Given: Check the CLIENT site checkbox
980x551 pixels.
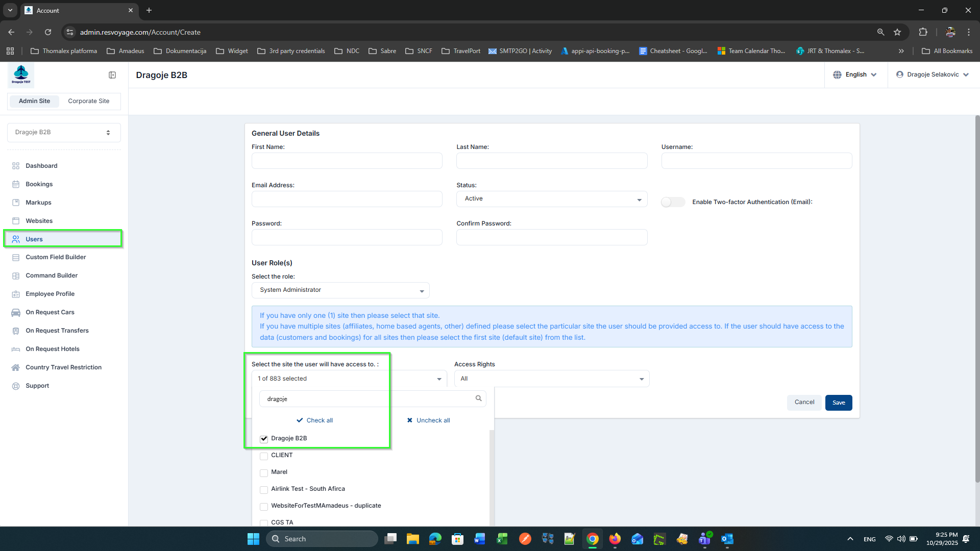Looking at the screenshot, I should (264, 456).
